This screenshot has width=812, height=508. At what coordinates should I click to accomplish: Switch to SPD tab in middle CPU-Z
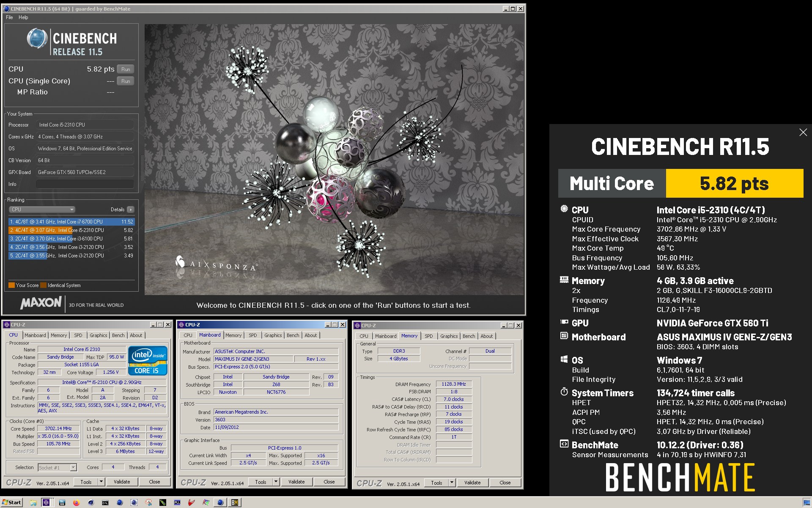[252, 335]
